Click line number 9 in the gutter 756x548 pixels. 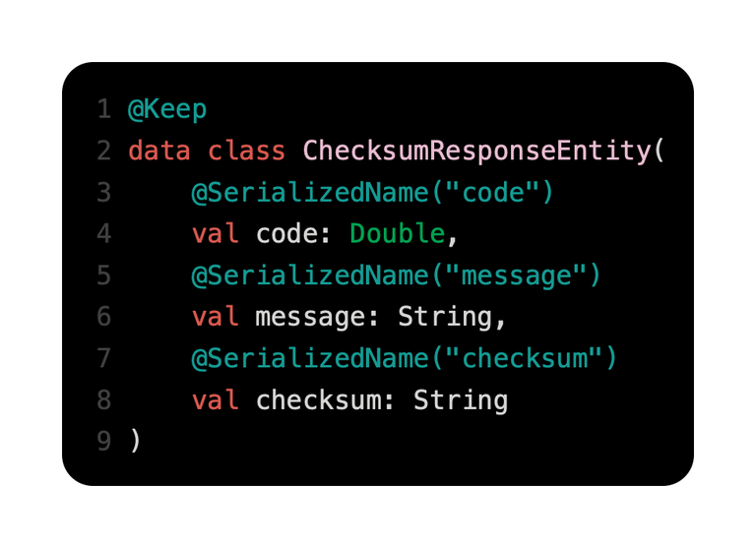104,441
